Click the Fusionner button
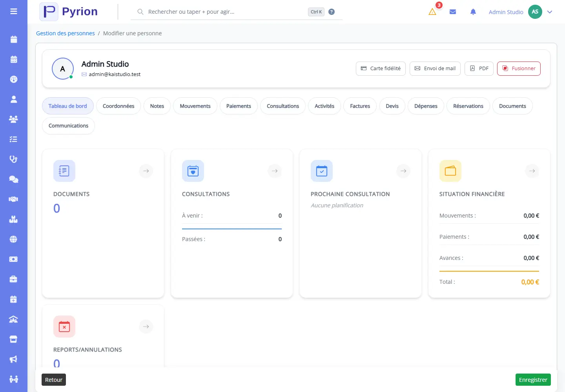Image resolution: width=565 pixels, height=392 pixels. [x=519, y=68]
